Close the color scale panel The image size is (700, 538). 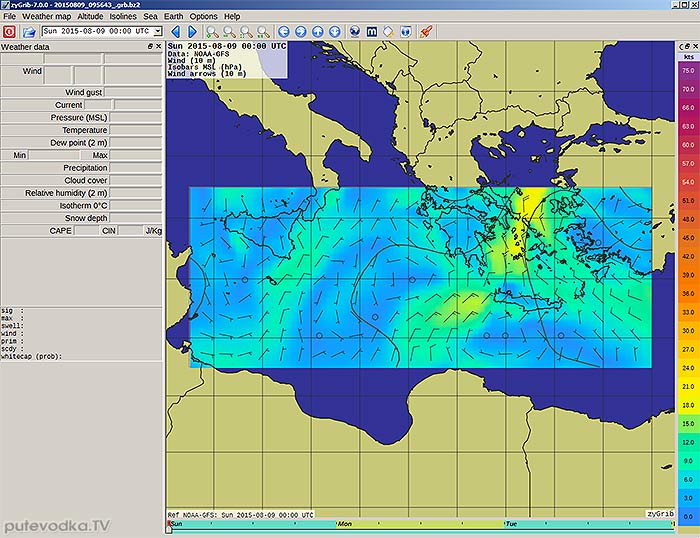[x=695, y=46]
